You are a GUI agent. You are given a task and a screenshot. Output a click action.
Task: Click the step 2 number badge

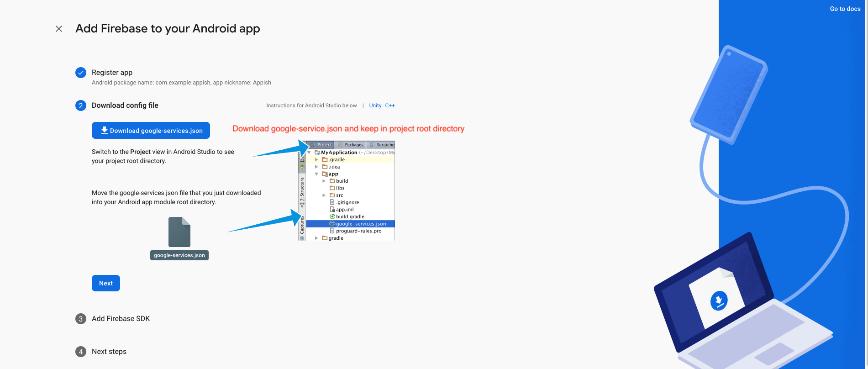(81, 105)
